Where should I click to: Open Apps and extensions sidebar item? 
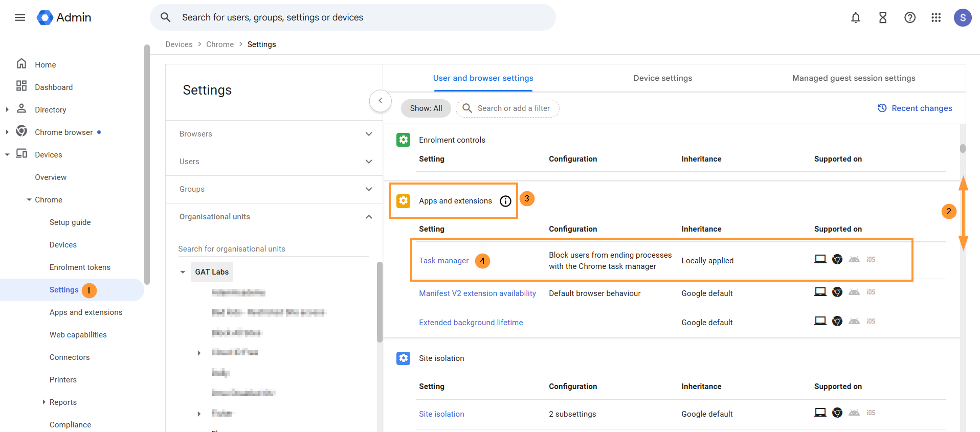click(86, 312)
